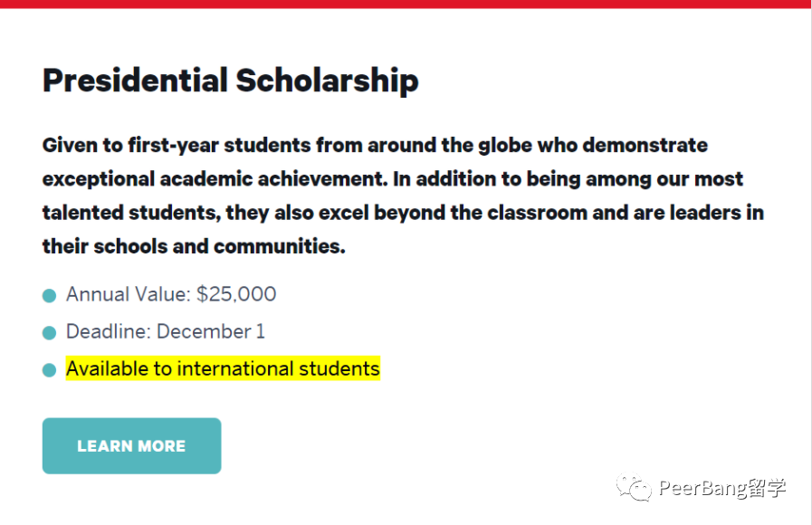Click the line starting Given to first-year students

pos(375,146)
